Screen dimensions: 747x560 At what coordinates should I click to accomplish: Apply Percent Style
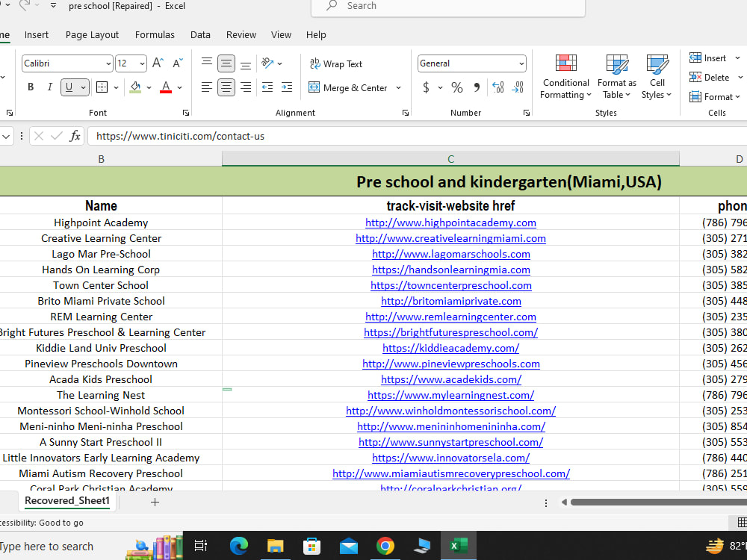click(457, 87)
